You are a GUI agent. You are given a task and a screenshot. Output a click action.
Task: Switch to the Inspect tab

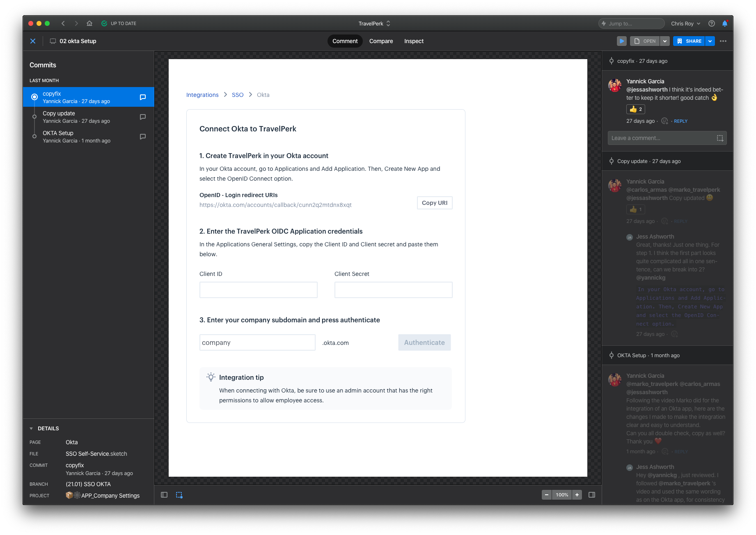click(414, 41)
